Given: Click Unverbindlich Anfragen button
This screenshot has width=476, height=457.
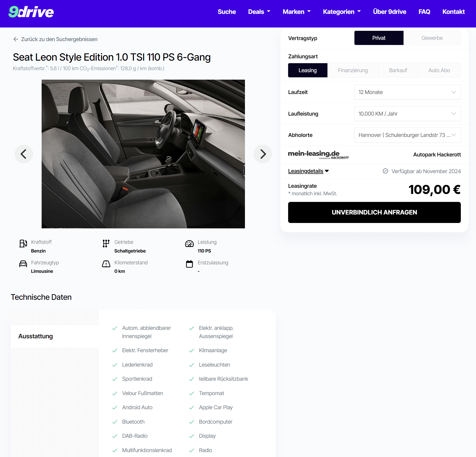Looking at the screenshot, I should click(x=374, y=212).
